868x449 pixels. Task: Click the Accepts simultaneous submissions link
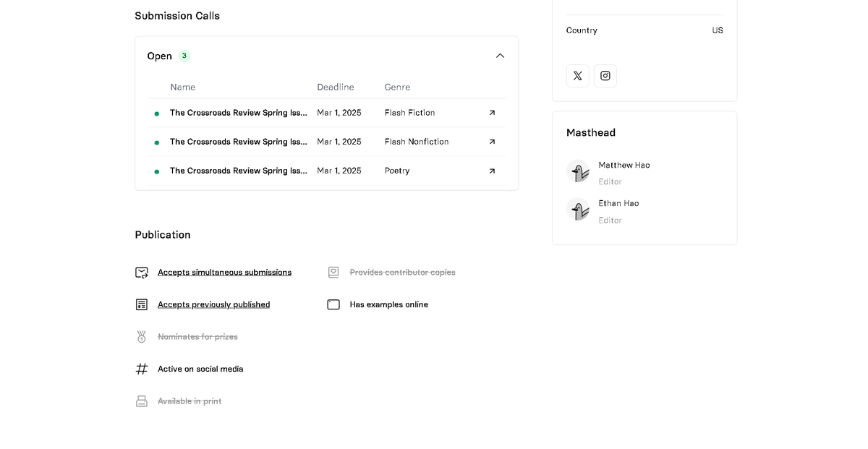click(224, 273)
